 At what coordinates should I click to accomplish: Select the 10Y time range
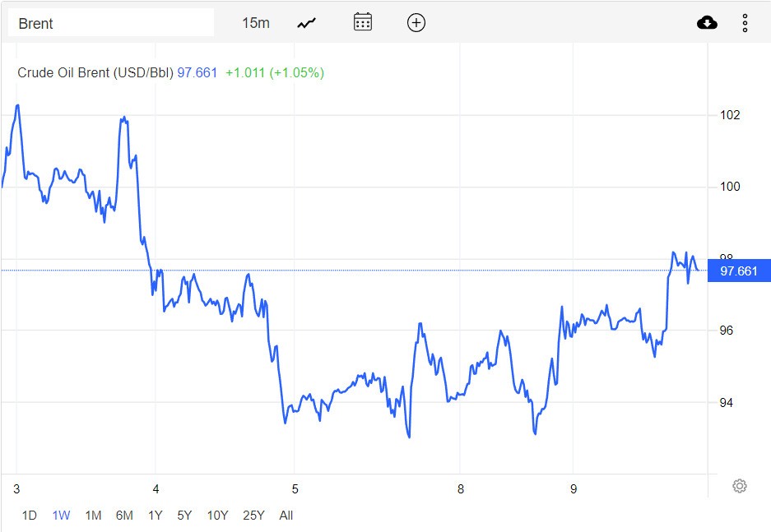click(217, 516)
